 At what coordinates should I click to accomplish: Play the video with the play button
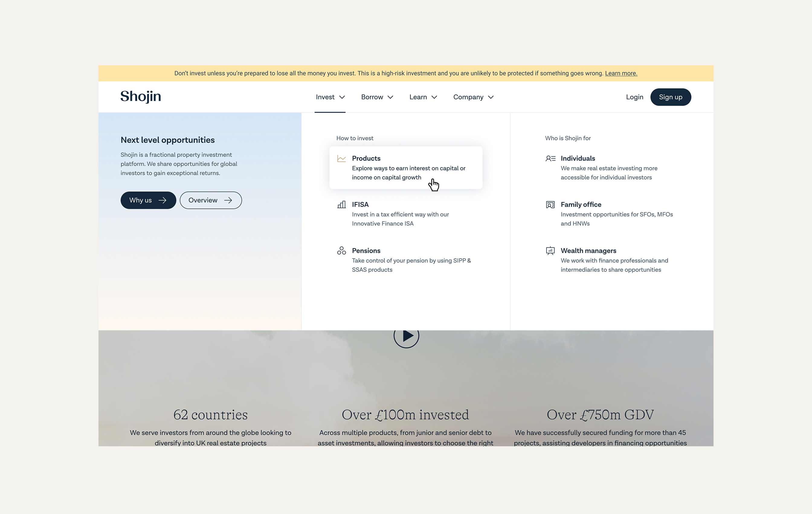(x=406, y=336)
